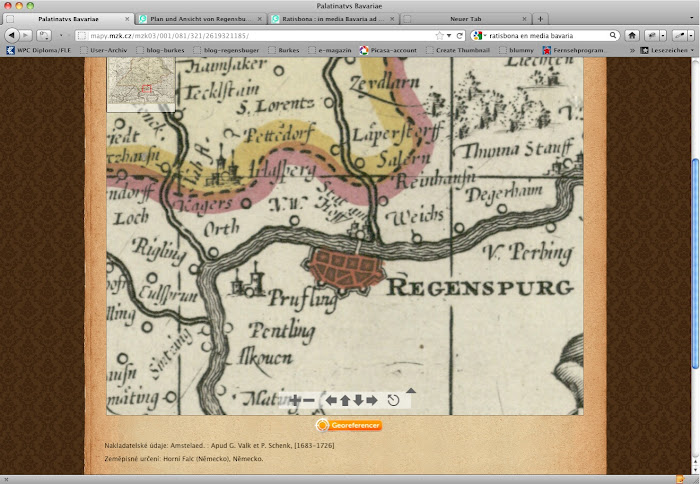Switch to Plan und Ansicht von Regensburg tab
This screenshot has width=700, height=484.
pyautogui.click(x=200, y=19)
